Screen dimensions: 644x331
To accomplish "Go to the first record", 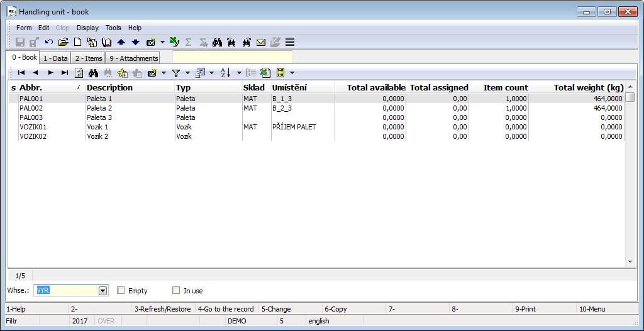I will [x=21, y=73].
